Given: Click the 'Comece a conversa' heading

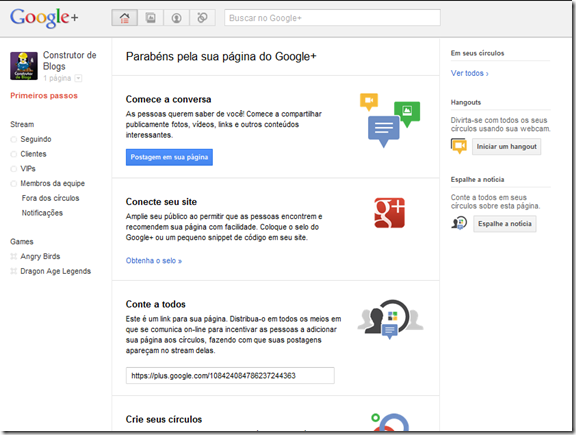Looking at the screenshot, I should click(x=168, y=99).
